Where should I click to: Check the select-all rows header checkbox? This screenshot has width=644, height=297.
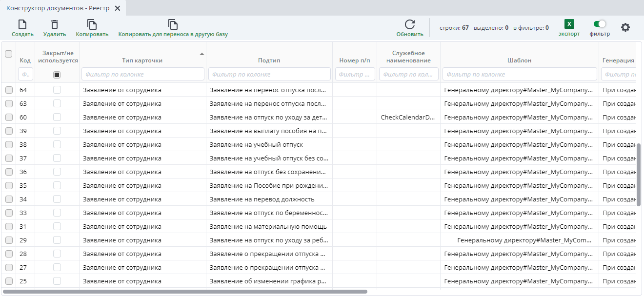click(x=8, y=54)
